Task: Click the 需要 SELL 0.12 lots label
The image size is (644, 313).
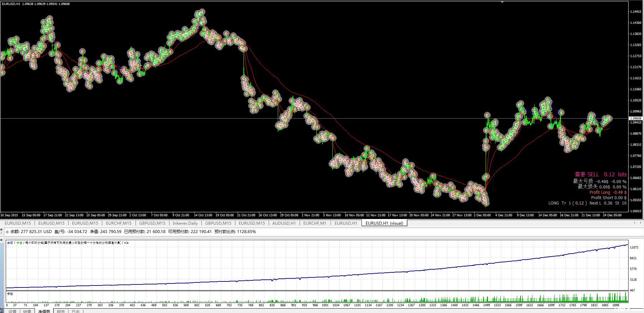Action: (601, 174)
